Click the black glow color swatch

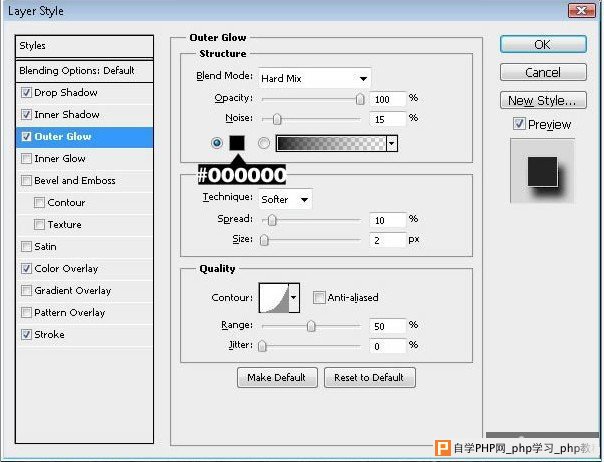[237, 143]
